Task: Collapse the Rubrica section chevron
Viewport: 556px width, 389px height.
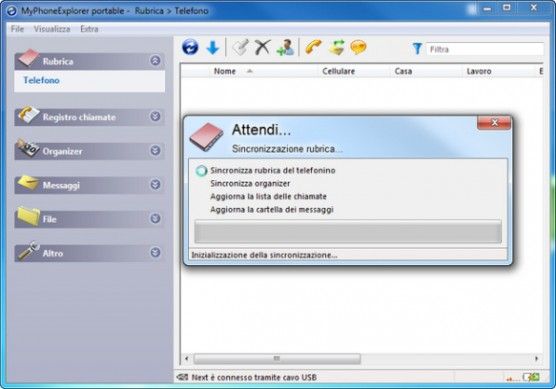Action: (155, 61)
